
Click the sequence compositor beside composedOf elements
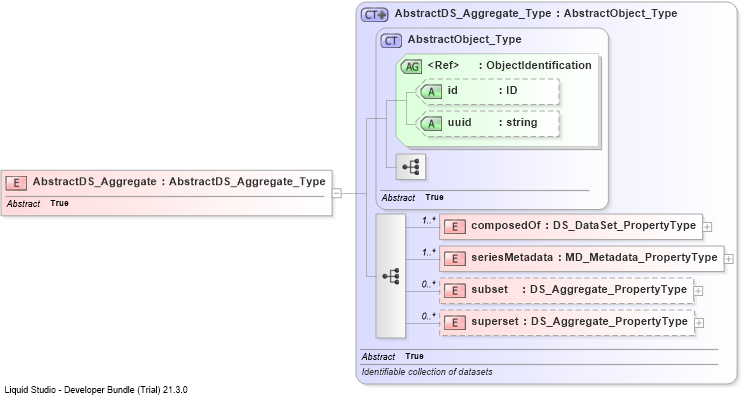tap(391, 276)
